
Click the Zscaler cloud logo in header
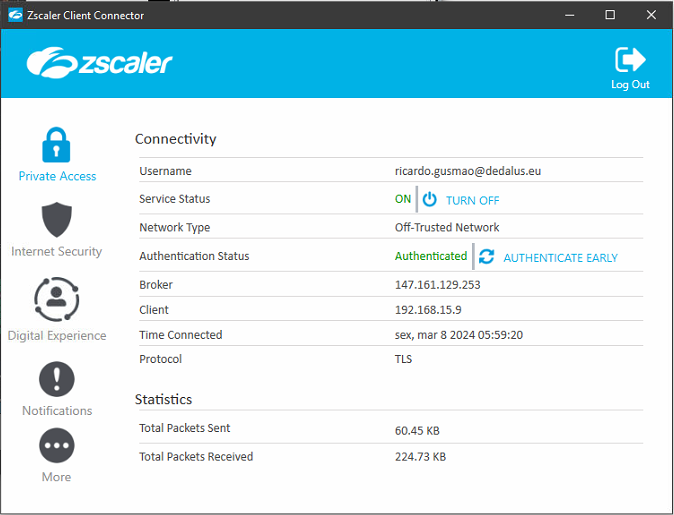click(x=99, y=63)
